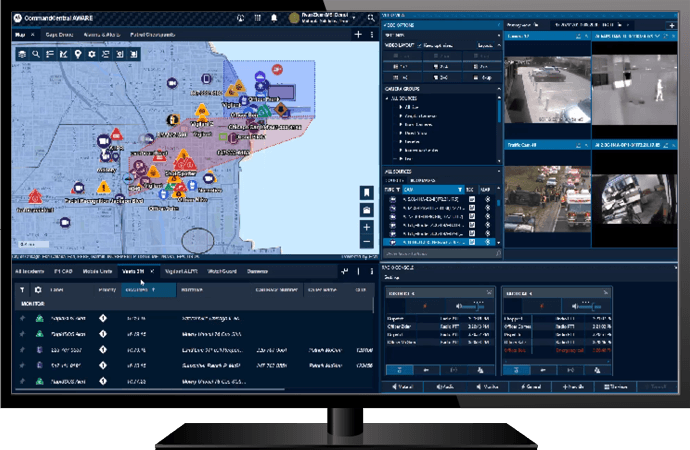Screen dimensions: 690x450
Task: Expand the Favorites camera group
Action: tap(400, 142)
